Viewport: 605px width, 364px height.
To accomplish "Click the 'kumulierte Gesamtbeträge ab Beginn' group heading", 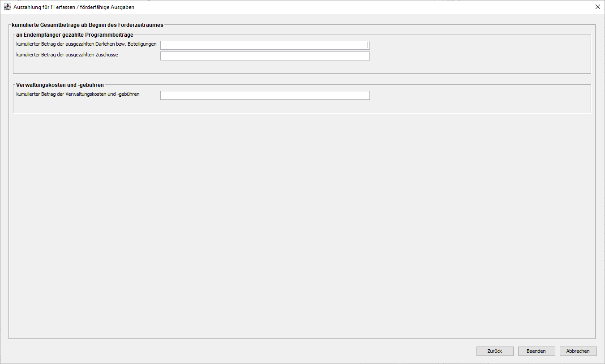I will [x=87, y=25].
